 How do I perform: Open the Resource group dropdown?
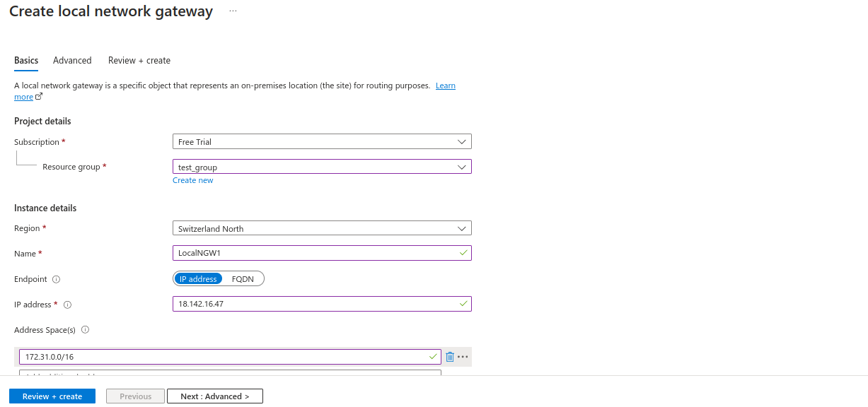coord(322,167)
